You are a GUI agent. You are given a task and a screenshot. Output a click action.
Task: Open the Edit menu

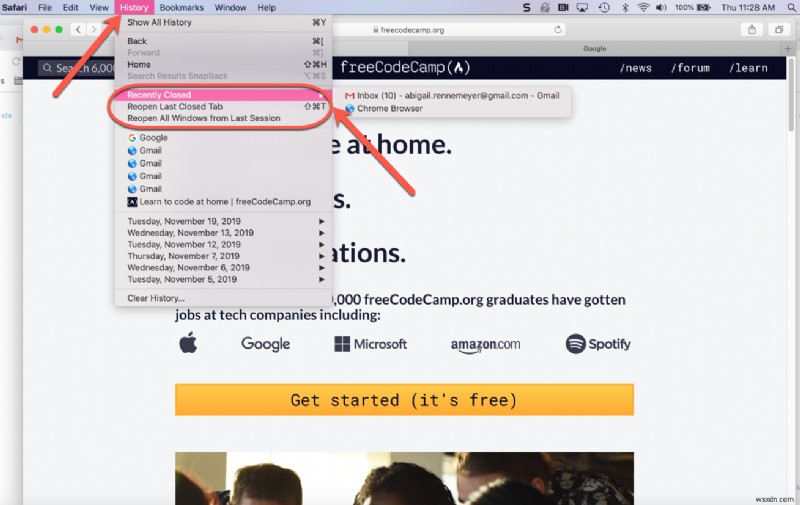[x=70, y=7]
